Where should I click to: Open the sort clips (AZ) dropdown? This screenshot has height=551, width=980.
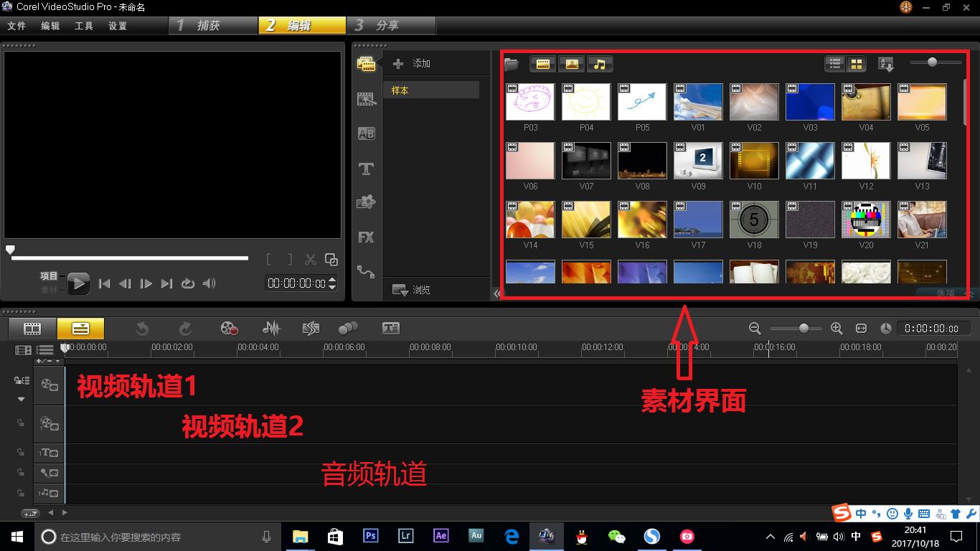(x=886, y=63)
